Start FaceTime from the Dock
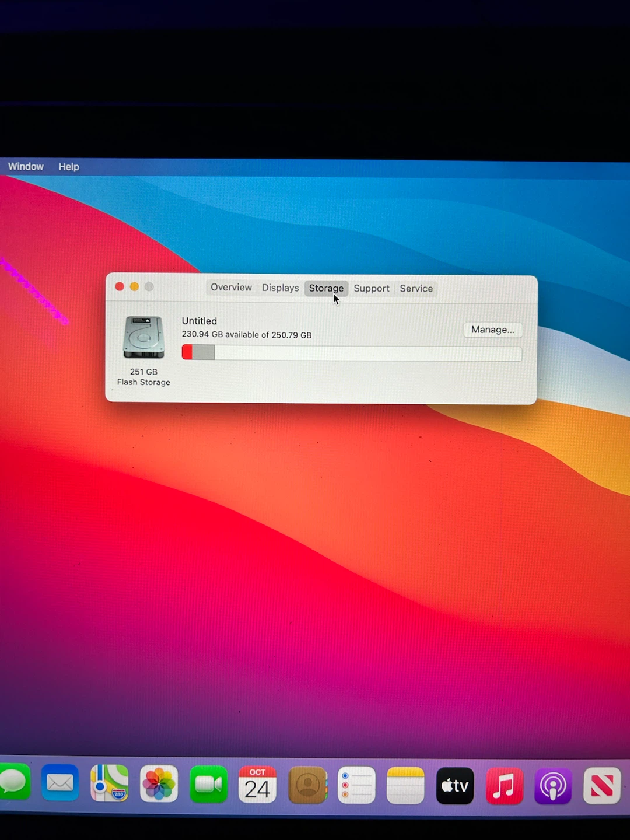630x840 pixels. point(208,785)
